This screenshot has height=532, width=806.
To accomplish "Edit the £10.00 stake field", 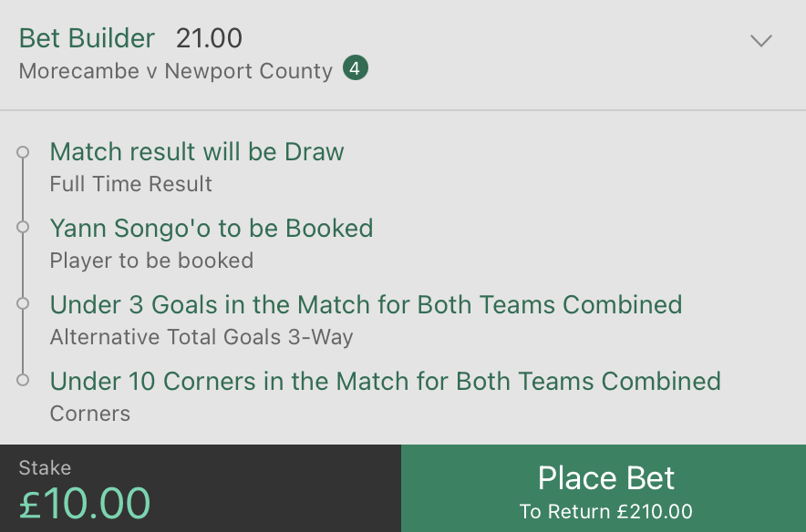I will 201,488.
